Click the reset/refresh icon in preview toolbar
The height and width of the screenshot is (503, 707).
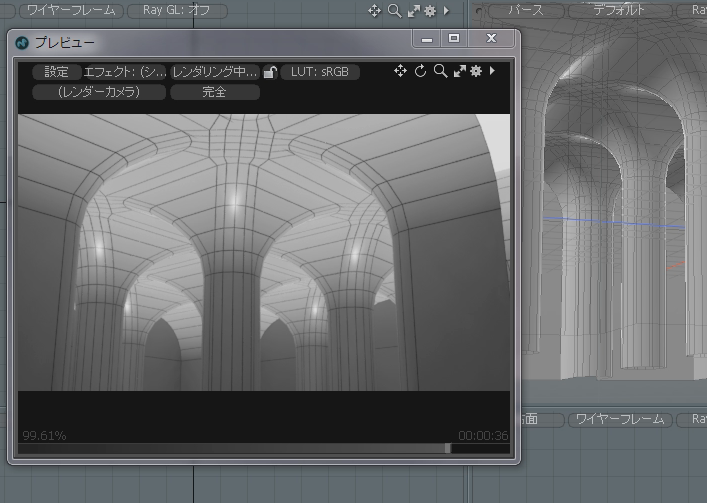[421, 71]
